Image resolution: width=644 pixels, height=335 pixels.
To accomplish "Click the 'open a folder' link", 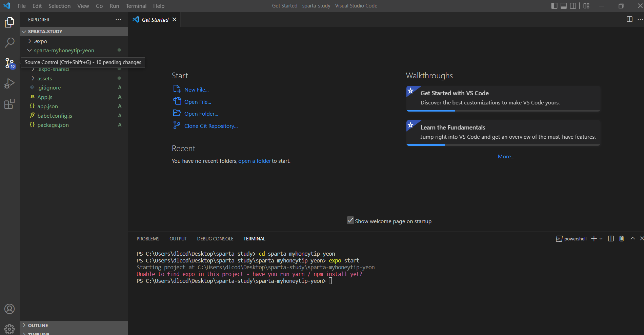I will pyautogui.click(x=255, y=161).
